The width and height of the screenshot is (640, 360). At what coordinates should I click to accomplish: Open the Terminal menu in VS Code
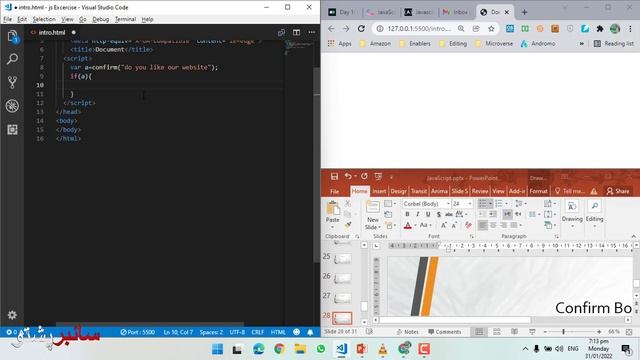click(x=125, y=19)
